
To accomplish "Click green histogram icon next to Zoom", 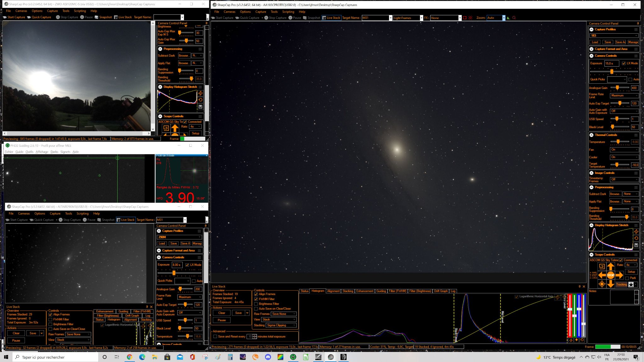I will (508, 18).
